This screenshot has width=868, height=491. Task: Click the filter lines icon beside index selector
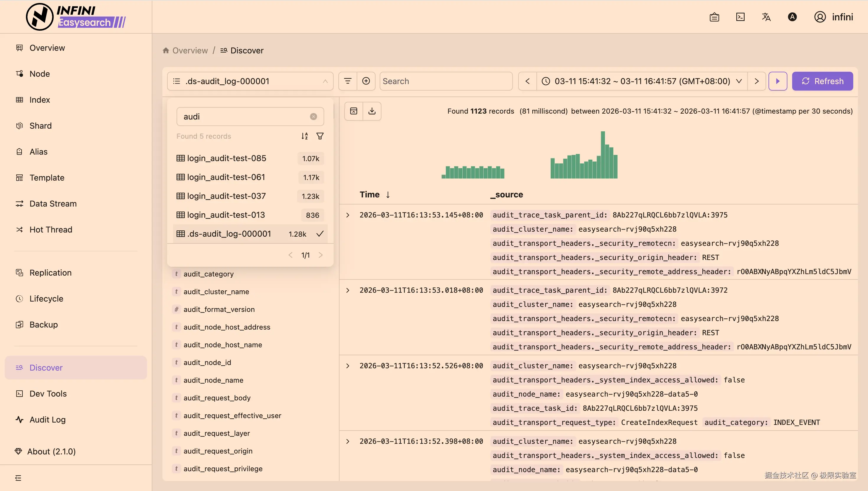tap(347, 81)
